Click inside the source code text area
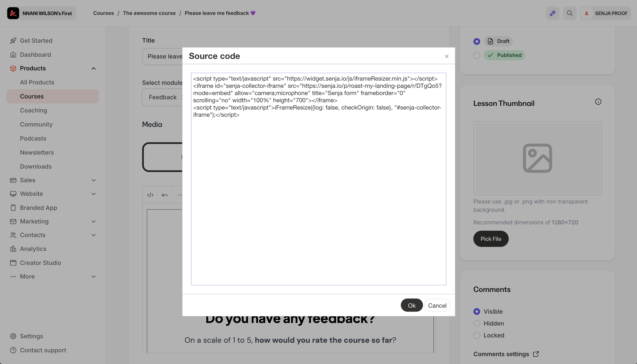The height and width of the screenshot is (364, 637). pyautogui.click(x=318, y=179)
